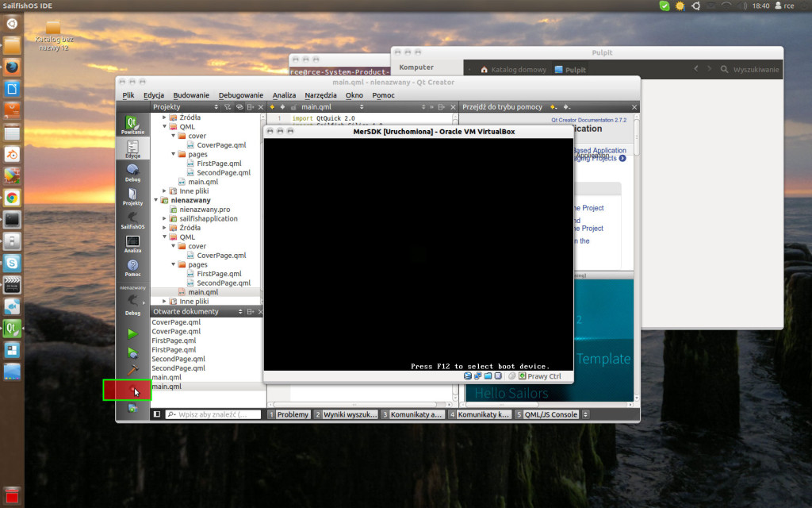Launch Firefox from the Ubuntu dock
812x508 pixels.
coord(12,67)
